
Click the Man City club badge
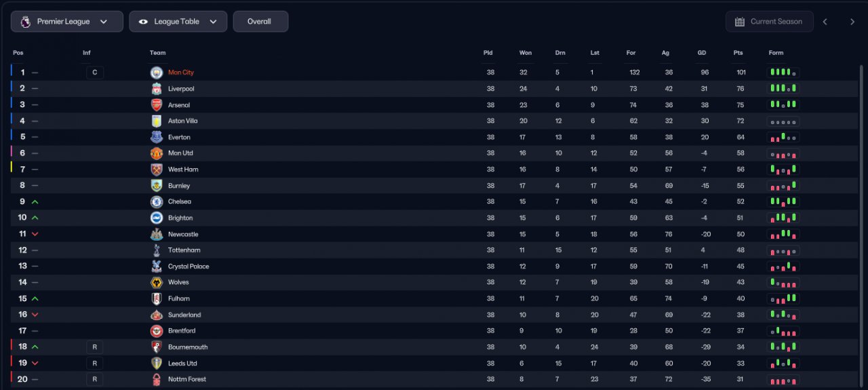[157, 73]
